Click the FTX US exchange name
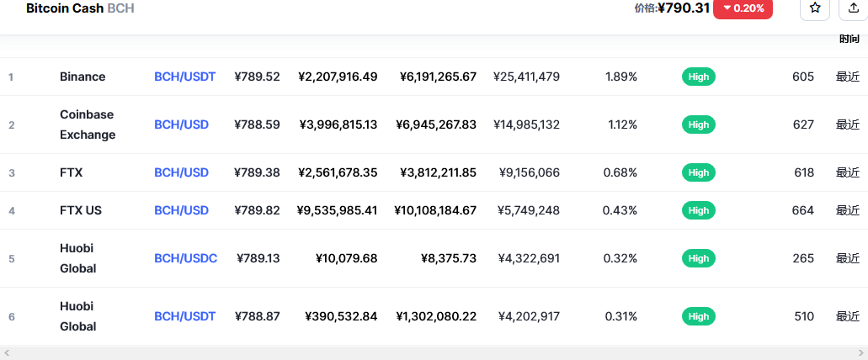Screen dimensions: 868x360 (x=81, y=210)
